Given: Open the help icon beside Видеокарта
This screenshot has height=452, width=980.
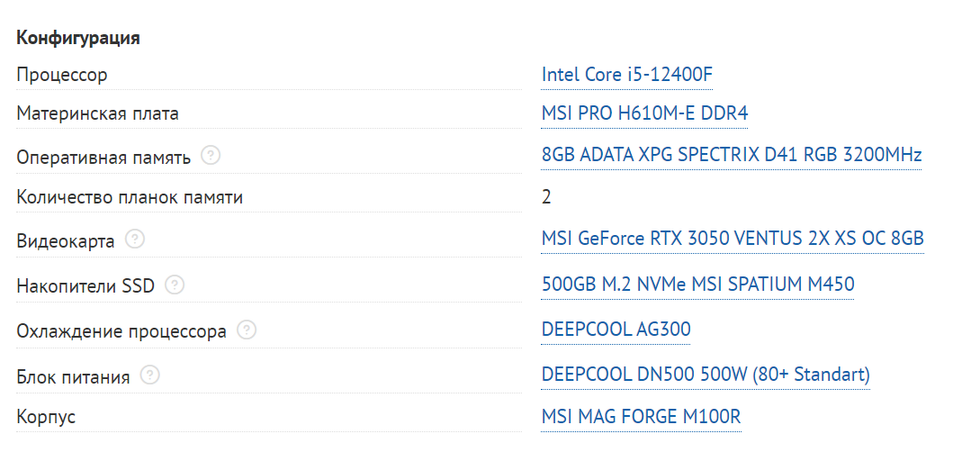Looking at the screenshot, I should (135, 240).
